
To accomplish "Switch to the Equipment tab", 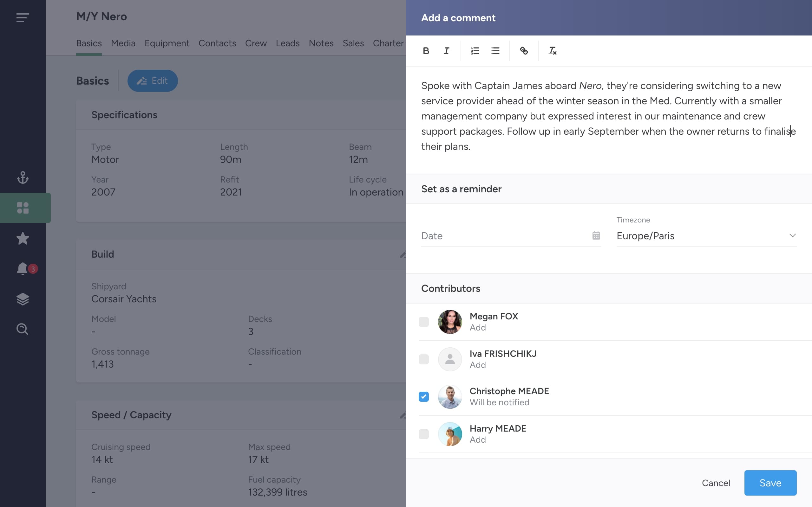I will (167, 43).
